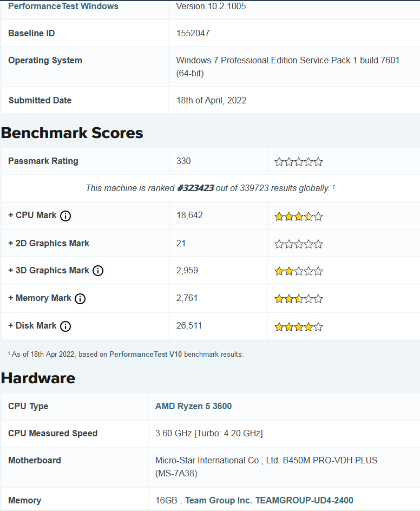Open the PerformanceTest V10 footnote link
Image resolution: width=420 pixels, height=511 pixels.
coord(146,354)
